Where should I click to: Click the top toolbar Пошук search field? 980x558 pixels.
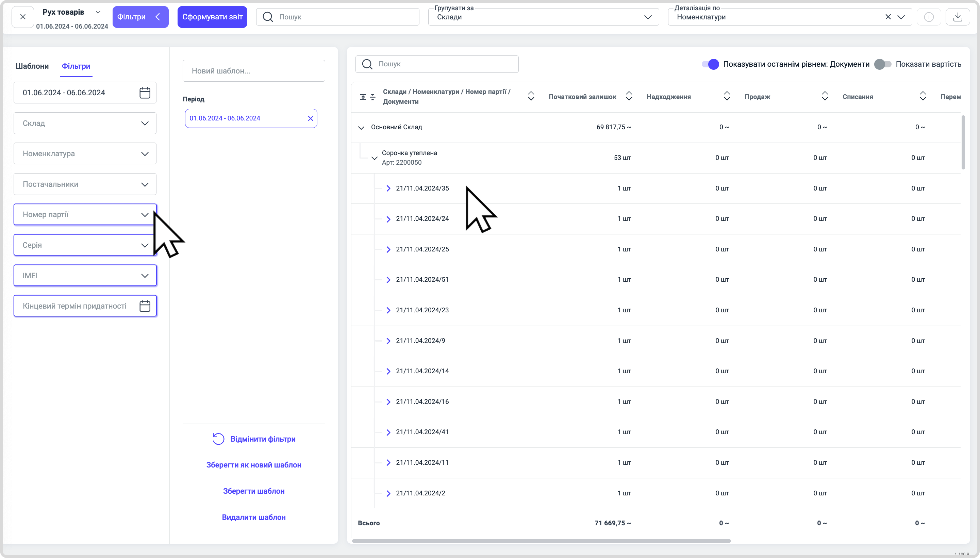click(337, 17)
